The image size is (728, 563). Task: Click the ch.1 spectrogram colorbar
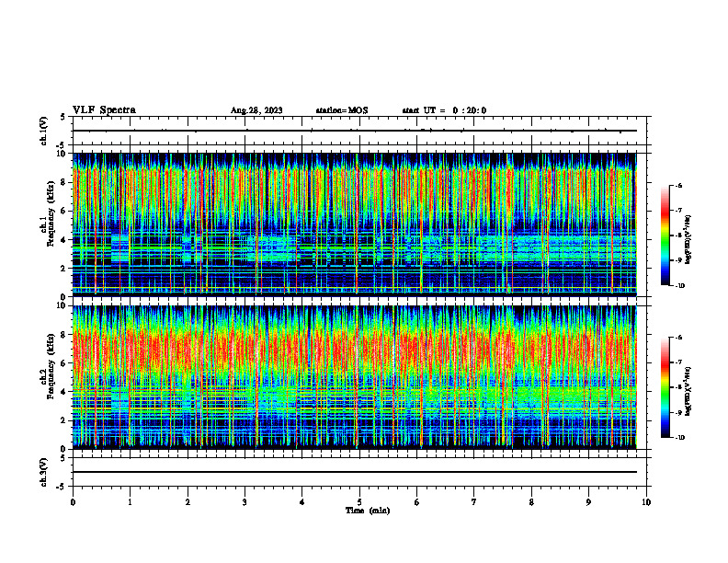click(x=665, y=236)
